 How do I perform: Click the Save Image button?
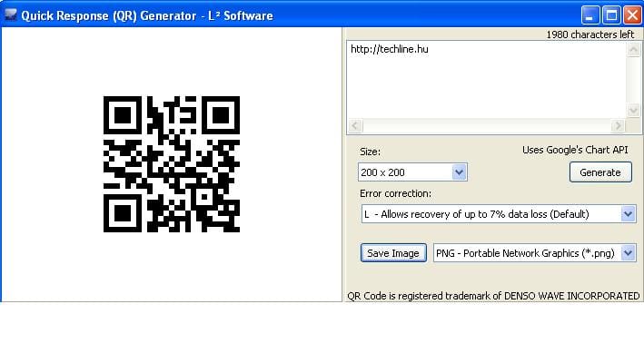click(x=393, y=253)
